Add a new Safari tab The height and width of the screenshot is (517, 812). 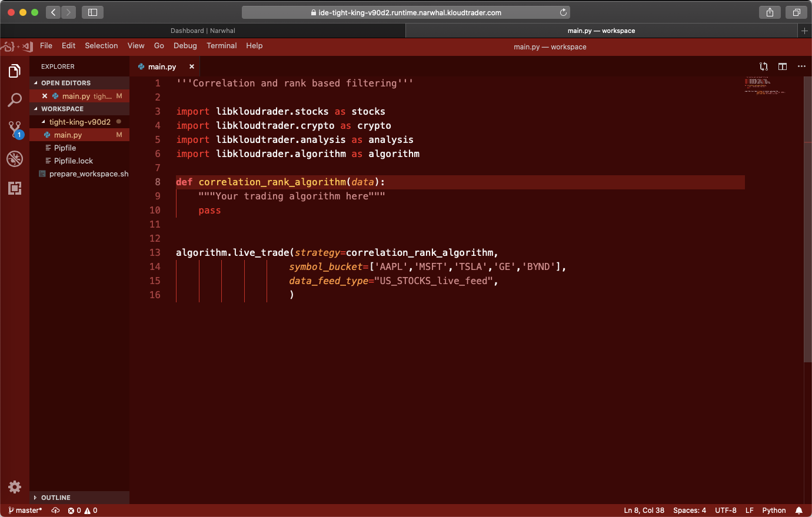[804, 31]
